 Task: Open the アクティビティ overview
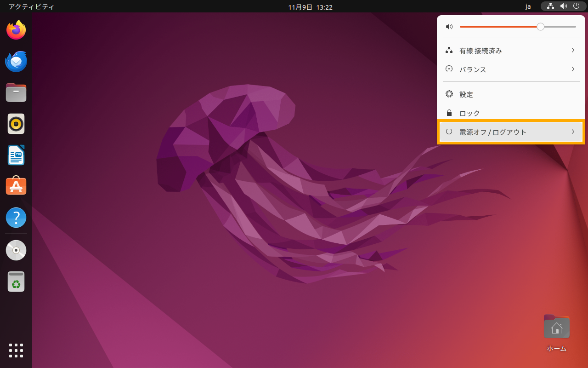(x=31, y=7)
